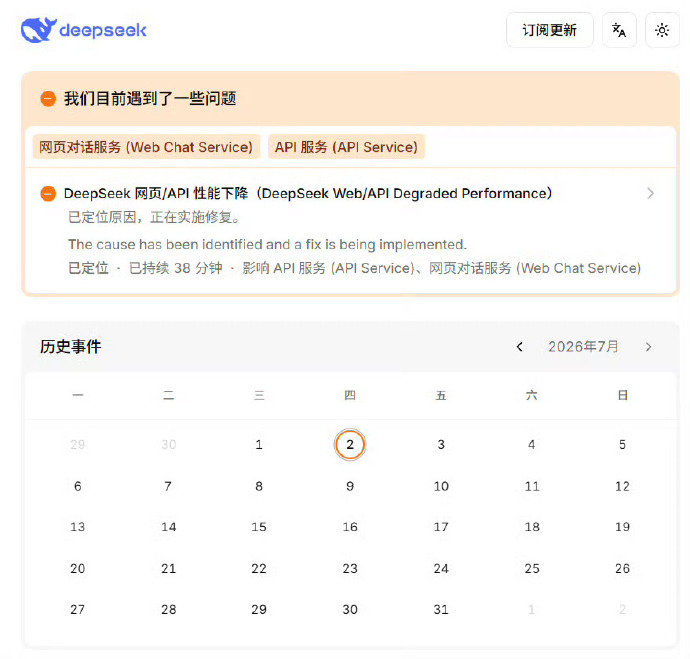Open the Degraded Performance incident title

pyautogui.click(x=308, y=194)
